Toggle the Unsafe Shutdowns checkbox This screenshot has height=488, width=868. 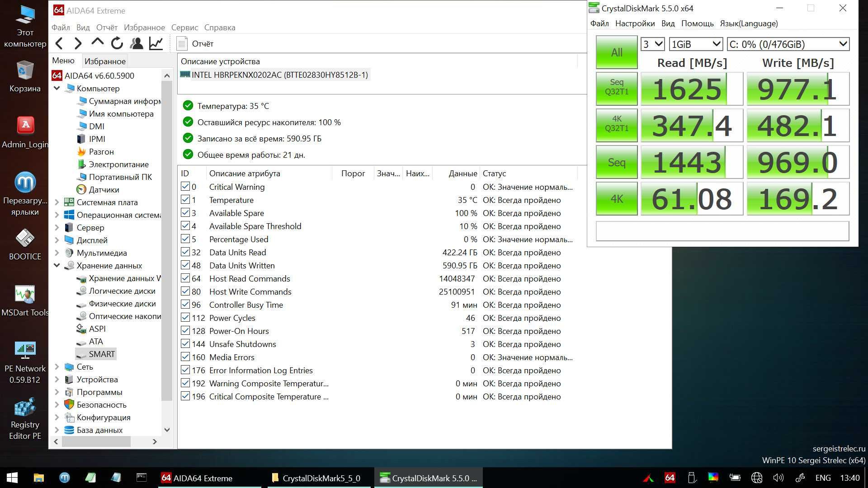point(185,343)
